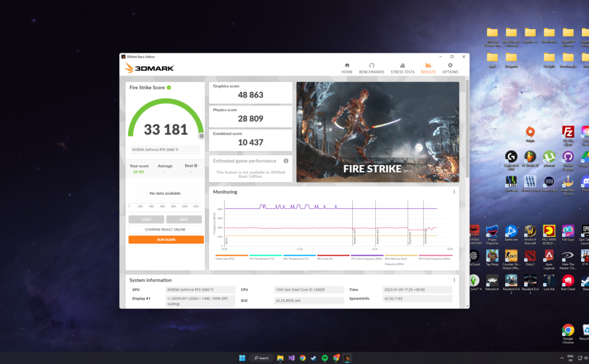Open the Windows Start menu

click(x=242, y=358)
